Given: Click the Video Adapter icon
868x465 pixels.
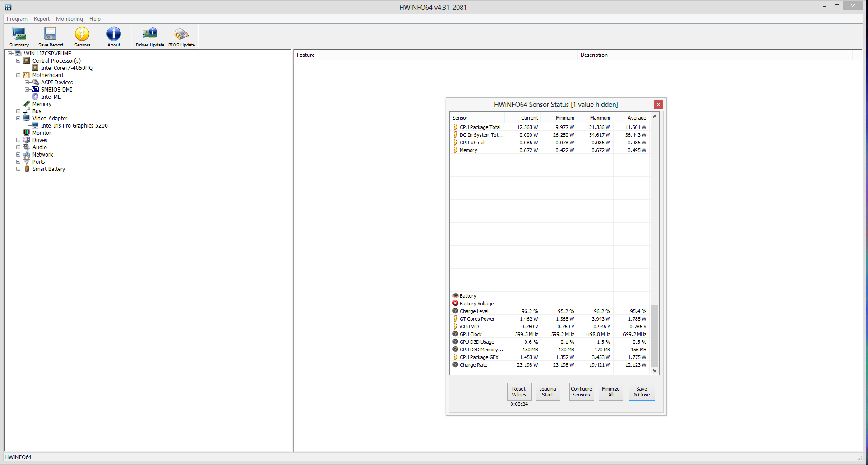Looking at the screenshot, I should click(x=27, y=119).
